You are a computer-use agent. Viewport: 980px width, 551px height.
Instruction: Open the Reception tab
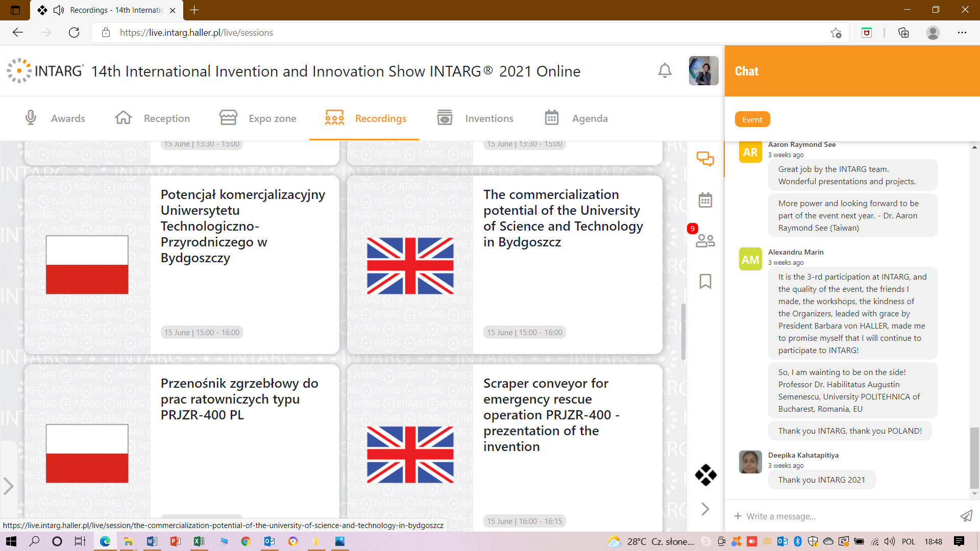pyautogui.click(x=153, y=118)
